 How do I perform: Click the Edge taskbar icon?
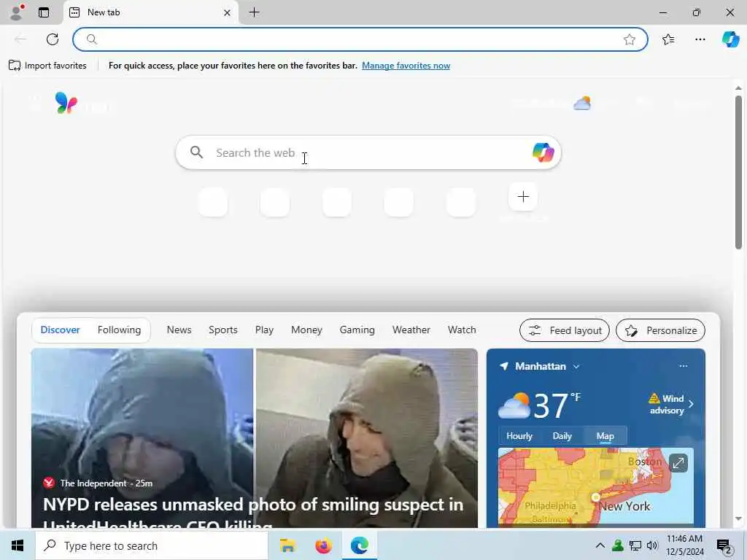(360, 545)
